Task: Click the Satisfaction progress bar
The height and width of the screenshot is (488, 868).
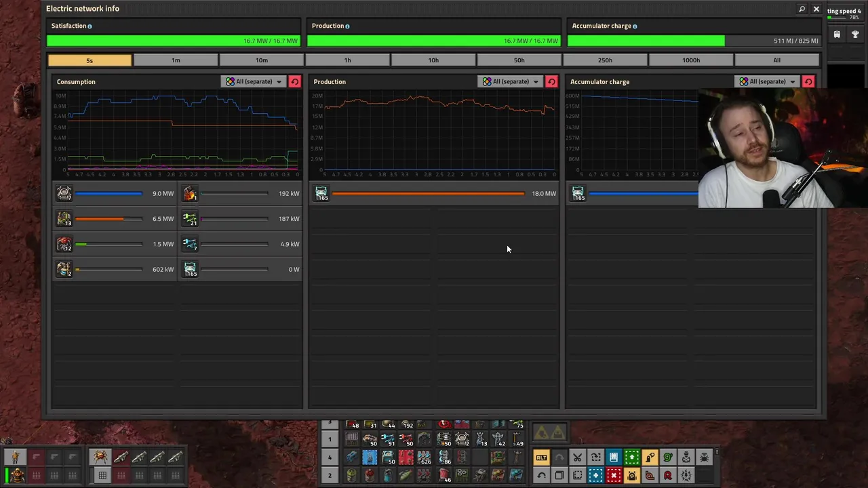Action: [173, 41]
